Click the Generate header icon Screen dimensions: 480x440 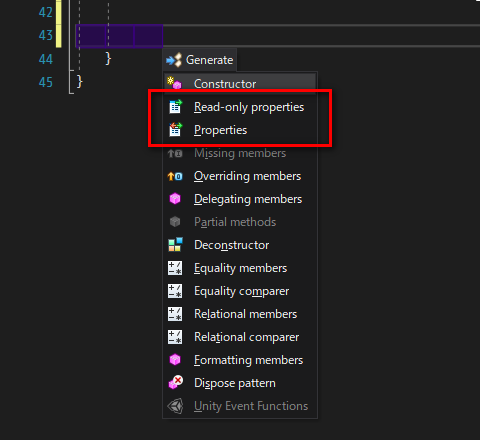point(174,60)
